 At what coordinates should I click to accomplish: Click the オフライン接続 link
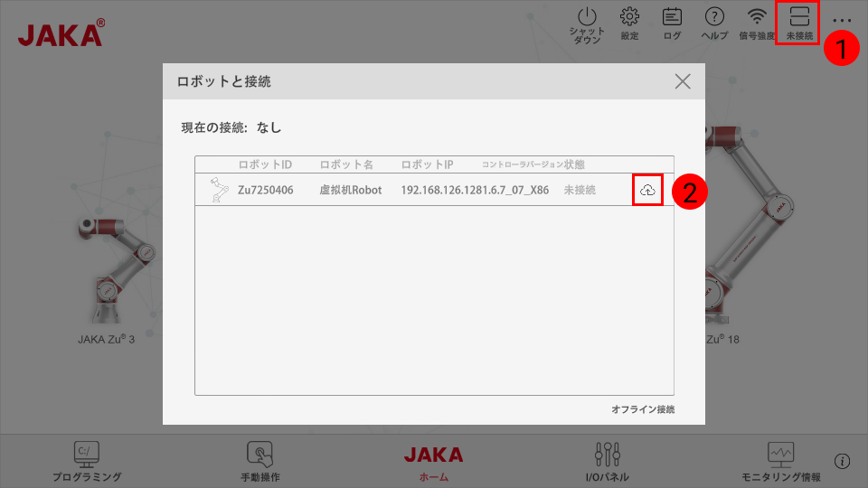[x=643, y=409]
